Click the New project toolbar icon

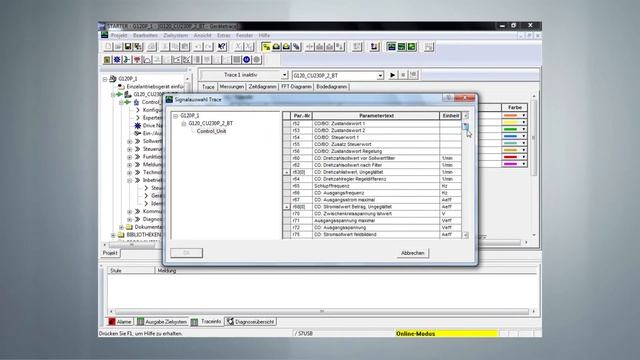108,47
